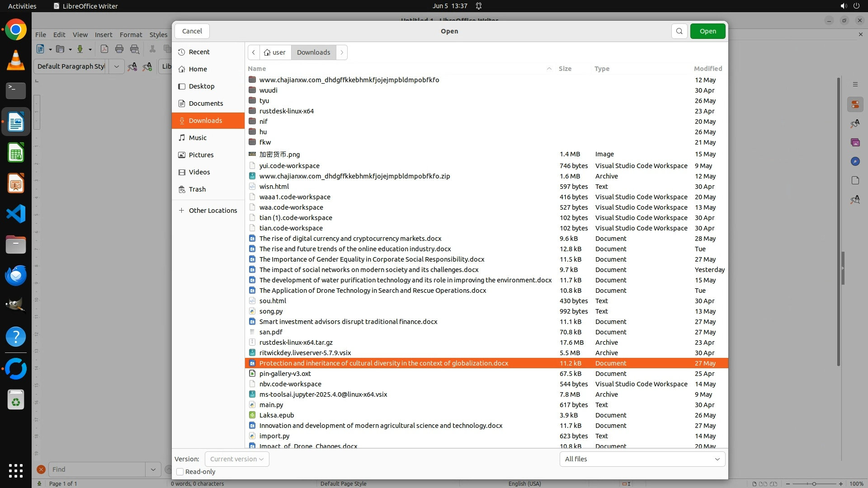Sort files by Modified column header
The image size is (868, 488).
pyautogui.click(x=708, y=69)
